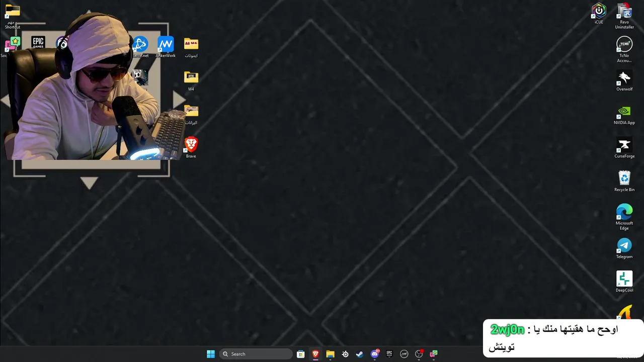Open File Explorer from the taskbar

331,354
